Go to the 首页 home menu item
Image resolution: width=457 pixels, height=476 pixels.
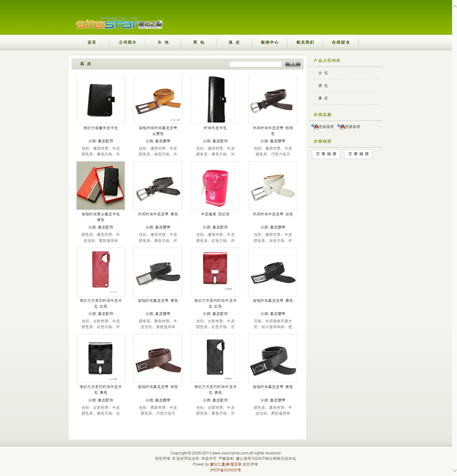click(91, 42)
